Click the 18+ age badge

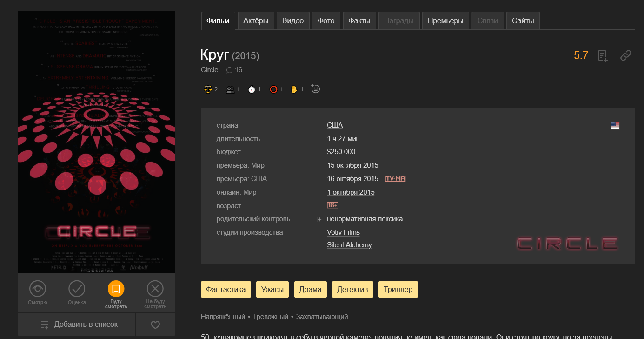pos(332,205)
